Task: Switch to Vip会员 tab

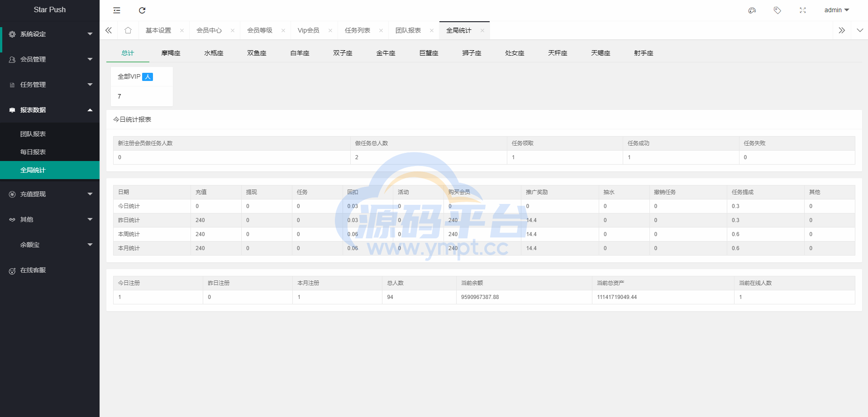Action: [x=309, y=30]
